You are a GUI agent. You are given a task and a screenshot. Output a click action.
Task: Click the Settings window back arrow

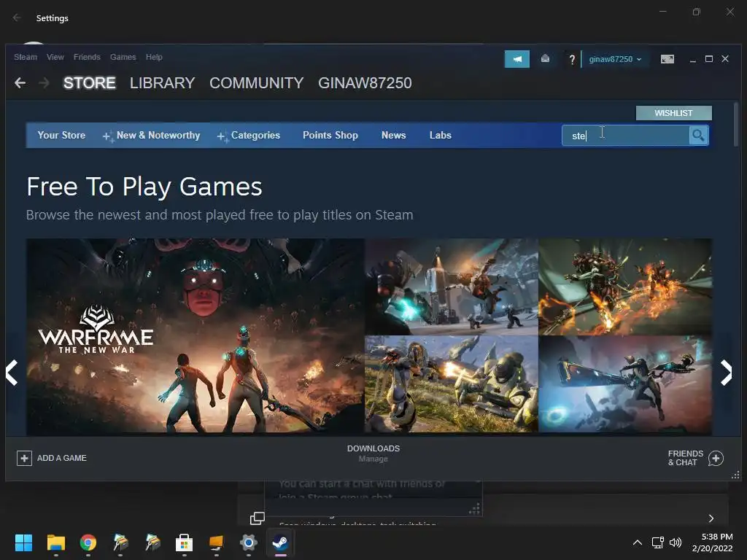tap(18, 17)
